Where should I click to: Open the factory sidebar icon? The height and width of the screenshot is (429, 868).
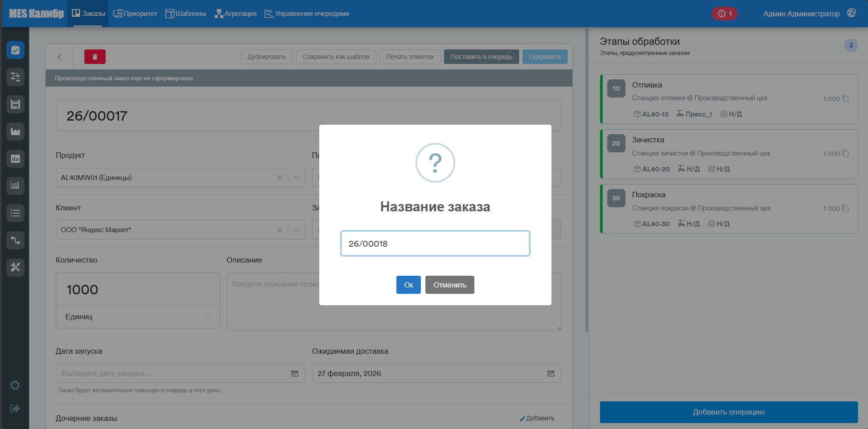pos(15,132)
